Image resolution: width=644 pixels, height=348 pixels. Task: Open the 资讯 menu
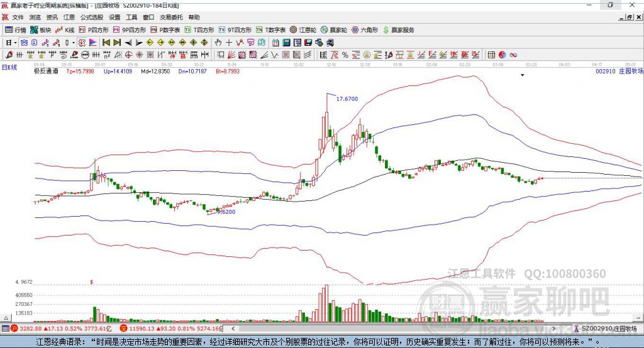(x=52, y=17)
